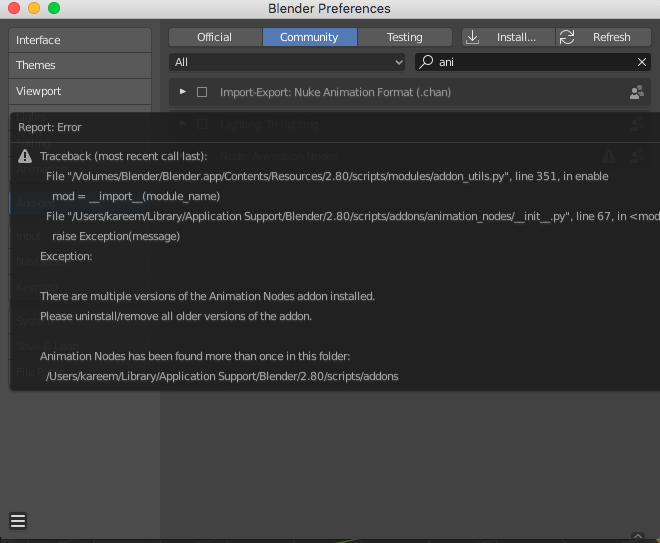Refresh the add-on list

coord(603,37)
